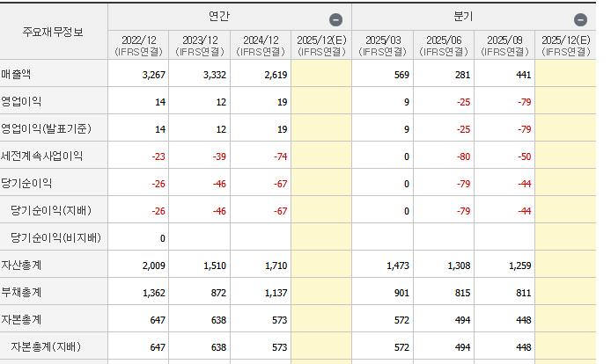Click the 2025/06 quarterly column header
This screenshot has width=611, height=364.
444,46
